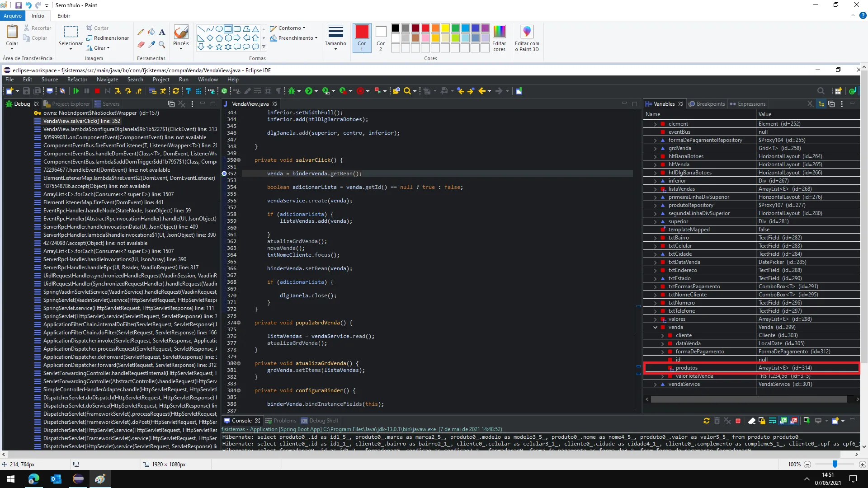This screenshot has height=488, width=868.
Task: Click the Eclipse search magnifier toolbar icon
Action: (407, 91)
